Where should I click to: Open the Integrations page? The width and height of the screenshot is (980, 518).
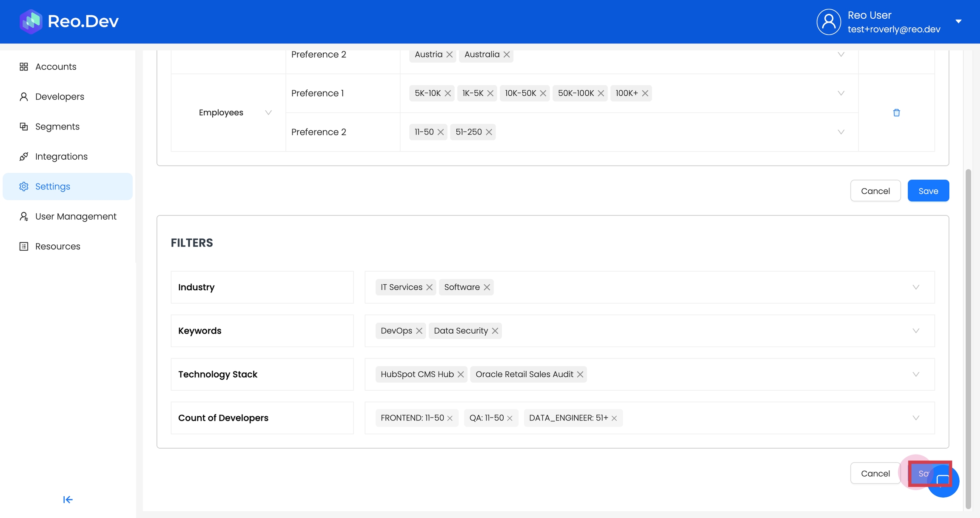pyautogui.click(x=61, y=157)
